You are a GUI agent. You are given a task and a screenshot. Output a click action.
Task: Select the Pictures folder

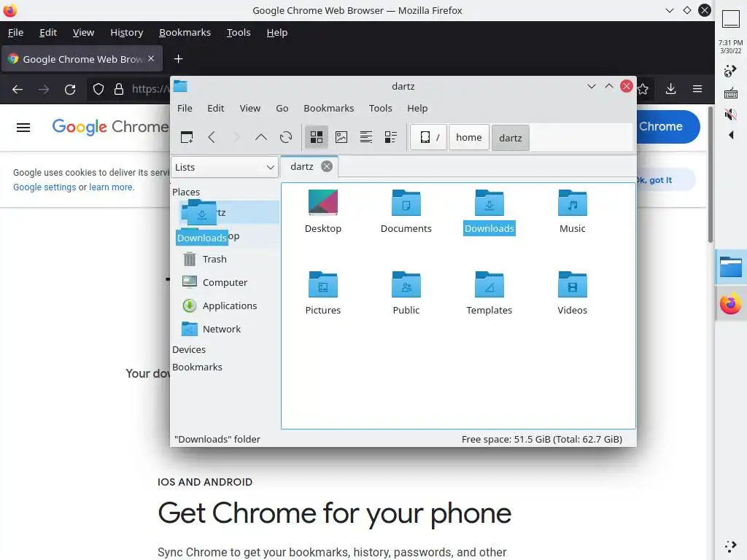point(323,293)
